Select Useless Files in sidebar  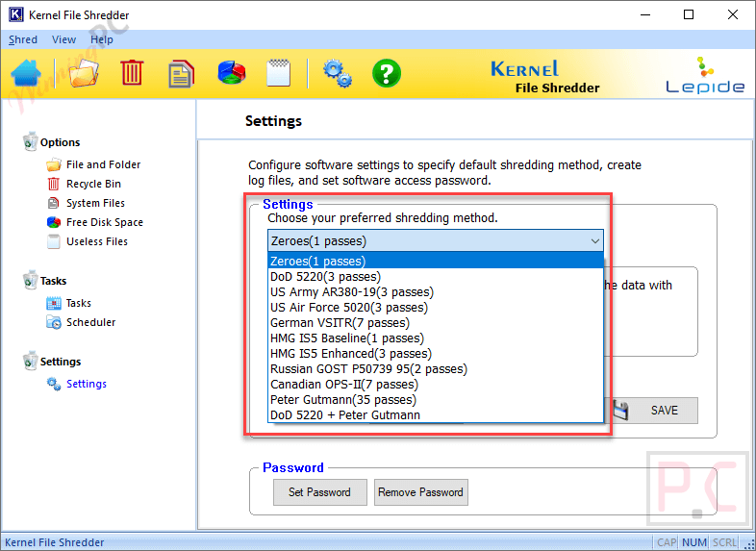[x=97, y=241]
